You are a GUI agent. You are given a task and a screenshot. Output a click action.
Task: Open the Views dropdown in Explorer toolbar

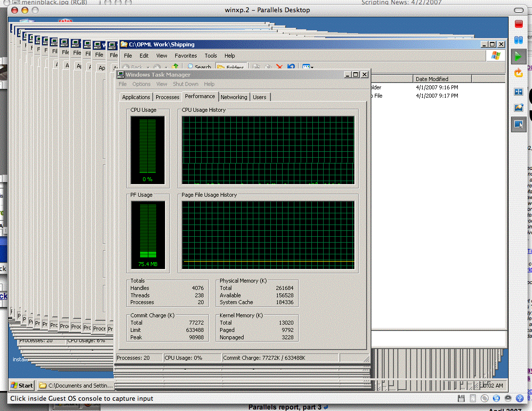click(307, 67)
